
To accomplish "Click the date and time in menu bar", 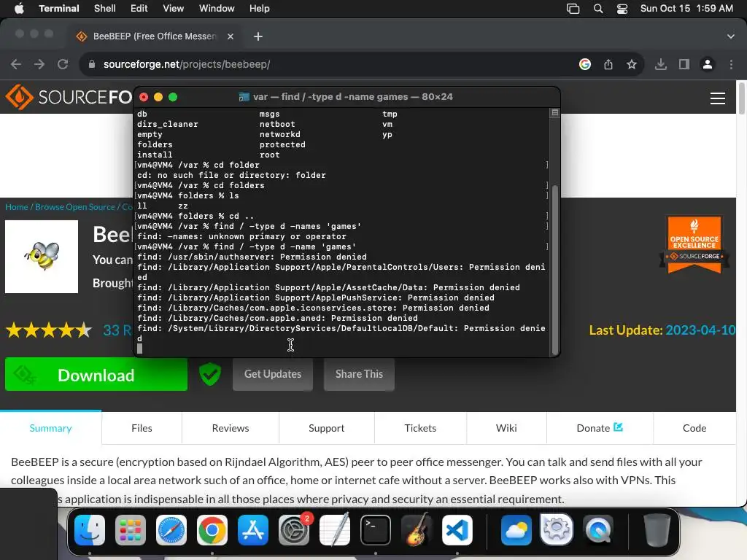I will click(686, 9).
